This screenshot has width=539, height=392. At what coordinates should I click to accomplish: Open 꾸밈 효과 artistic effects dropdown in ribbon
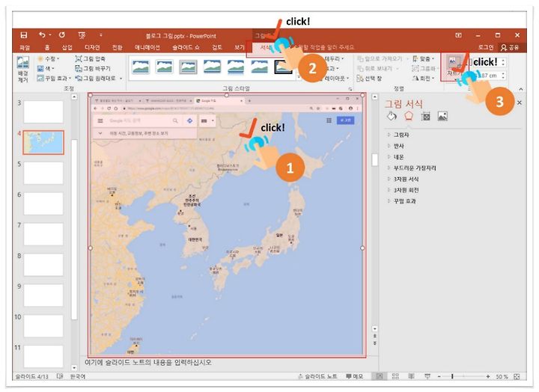pyautogui.click(x=54, y=79)
